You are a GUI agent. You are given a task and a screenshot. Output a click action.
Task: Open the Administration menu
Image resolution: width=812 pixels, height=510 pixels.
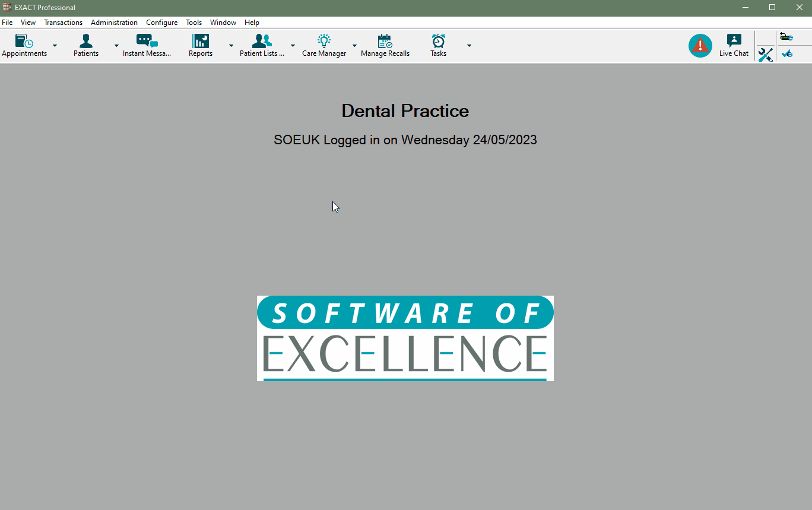(114, 23)
